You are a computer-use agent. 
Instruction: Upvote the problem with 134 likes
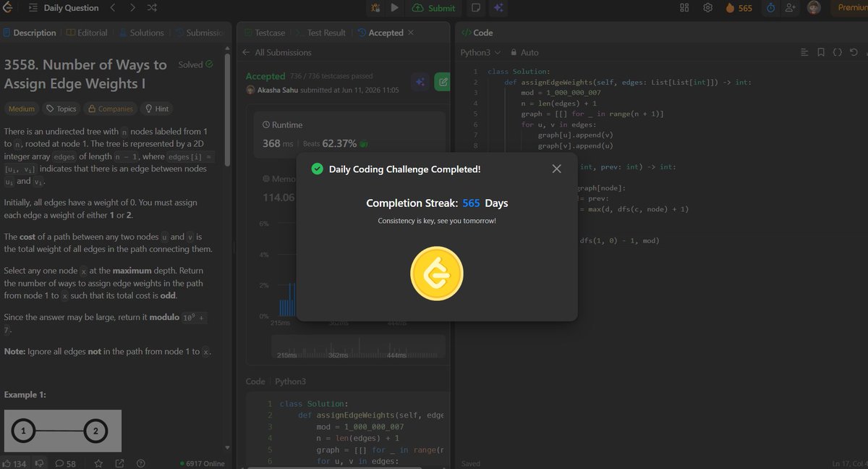click(x=14, y=463)
